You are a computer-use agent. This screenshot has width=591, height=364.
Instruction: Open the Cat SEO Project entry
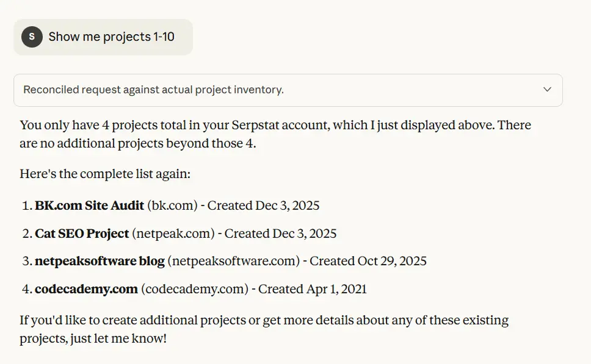81,234
